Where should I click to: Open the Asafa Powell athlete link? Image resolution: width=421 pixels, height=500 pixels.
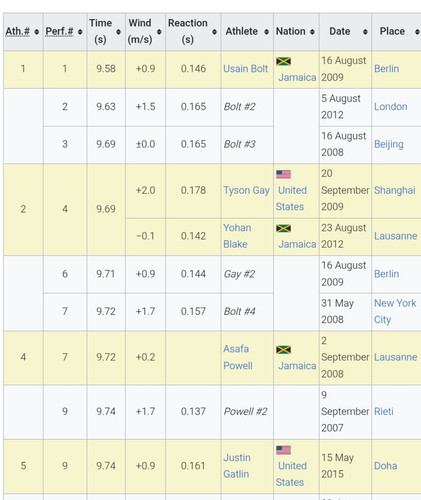tap(238, 357)
